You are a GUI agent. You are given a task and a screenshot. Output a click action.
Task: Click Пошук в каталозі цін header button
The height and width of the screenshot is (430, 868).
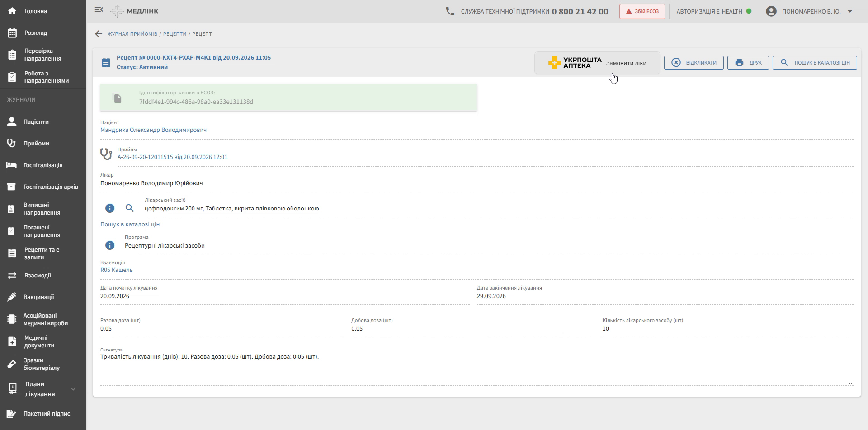[x=815, y=63]
